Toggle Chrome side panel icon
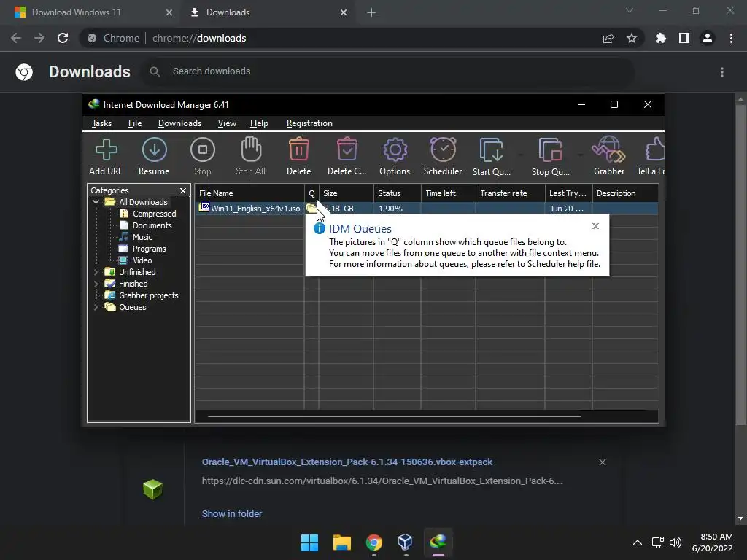747x560 pixels. [x=684, y=38]
